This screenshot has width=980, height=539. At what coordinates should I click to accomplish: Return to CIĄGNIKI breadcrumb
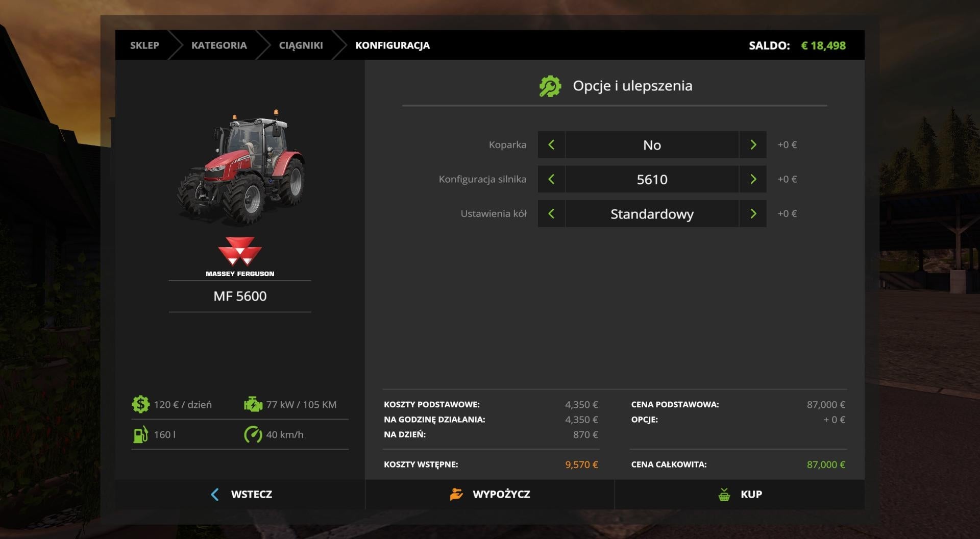coord(301,45)
